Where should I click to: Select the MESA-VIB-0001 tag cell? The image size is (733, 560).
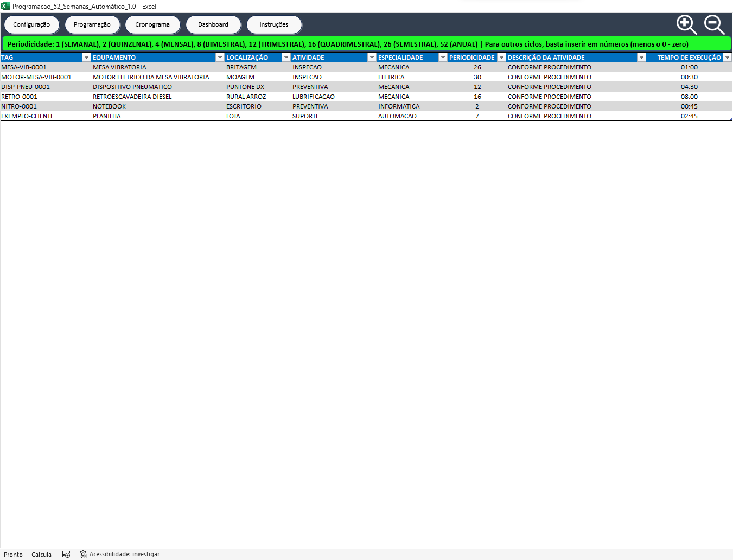click(24, 67)
